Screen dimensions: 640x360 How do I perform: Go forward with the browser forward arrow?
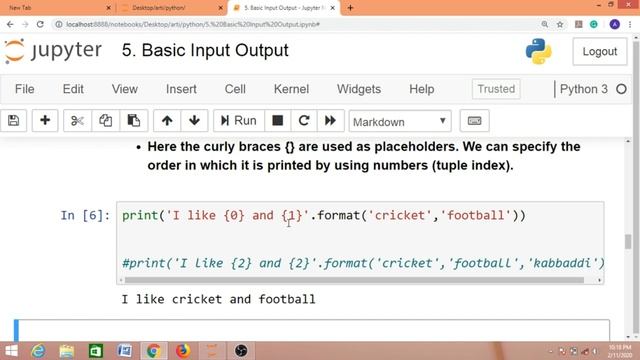coord(25,24)
